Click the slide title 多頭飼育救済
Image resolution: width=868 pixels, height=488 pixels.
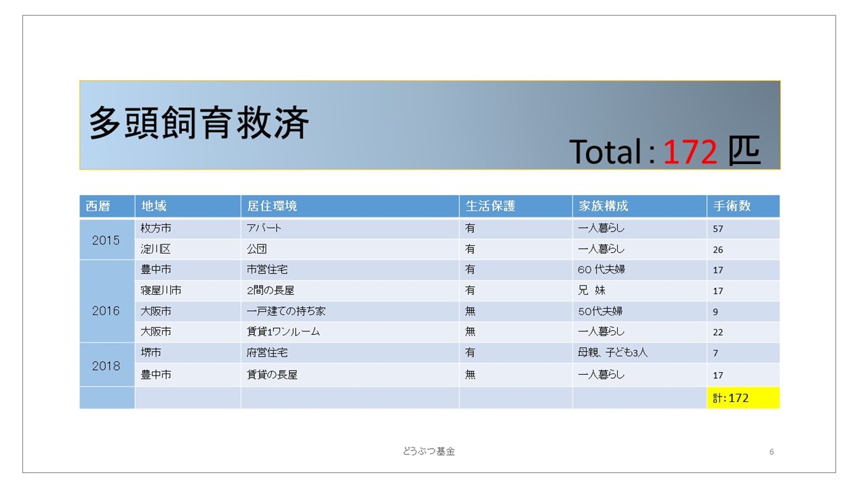tap(199, 124)
